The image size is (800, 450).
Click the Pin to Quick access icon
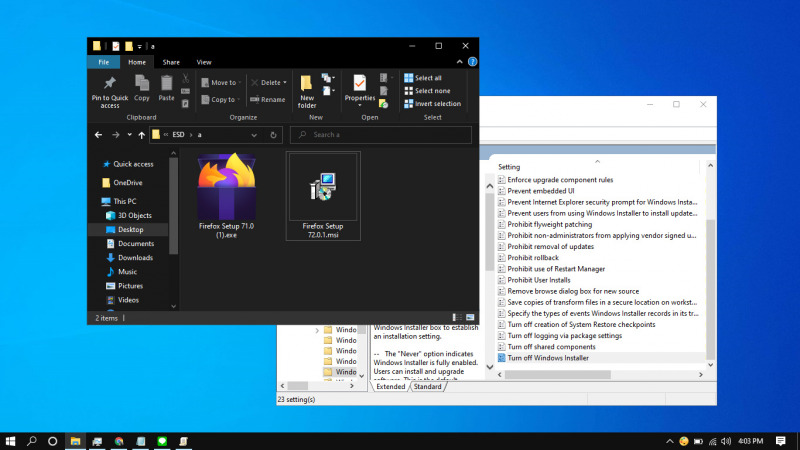(x=110, y=83)
